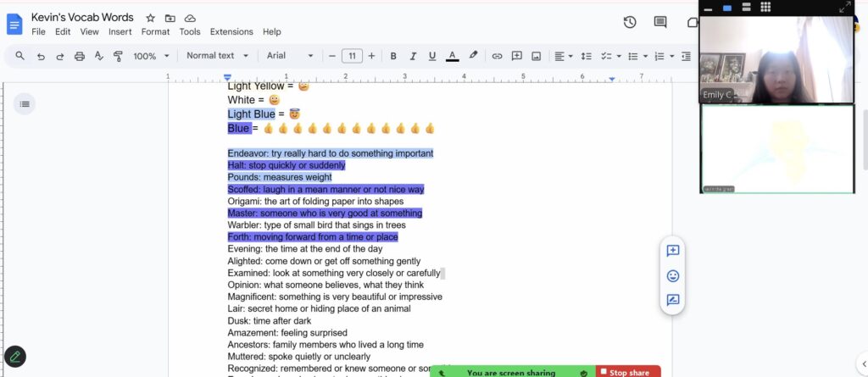Image resolution: width=868 pixels, height=377 pixels.
Task: Click the Stop share button
Action: (x=628, y=372)
